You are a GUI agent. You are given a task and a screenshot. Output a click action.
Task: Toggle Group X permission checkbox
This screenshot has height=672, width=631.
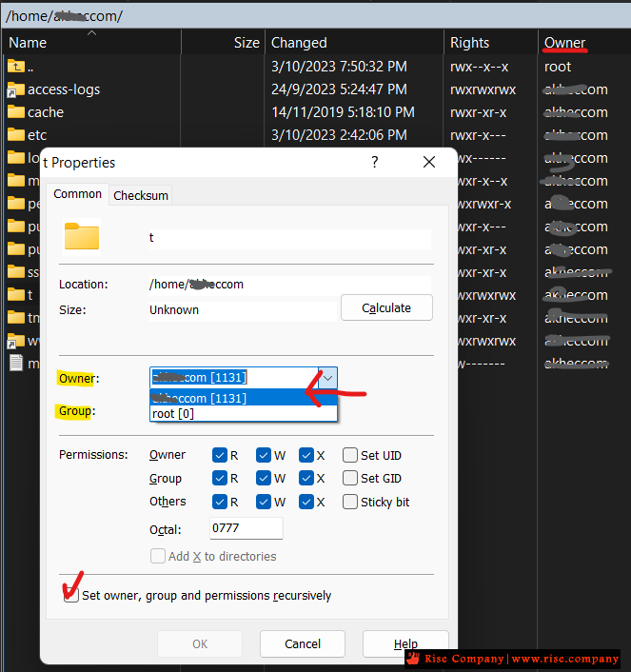(x=306, y=478)
